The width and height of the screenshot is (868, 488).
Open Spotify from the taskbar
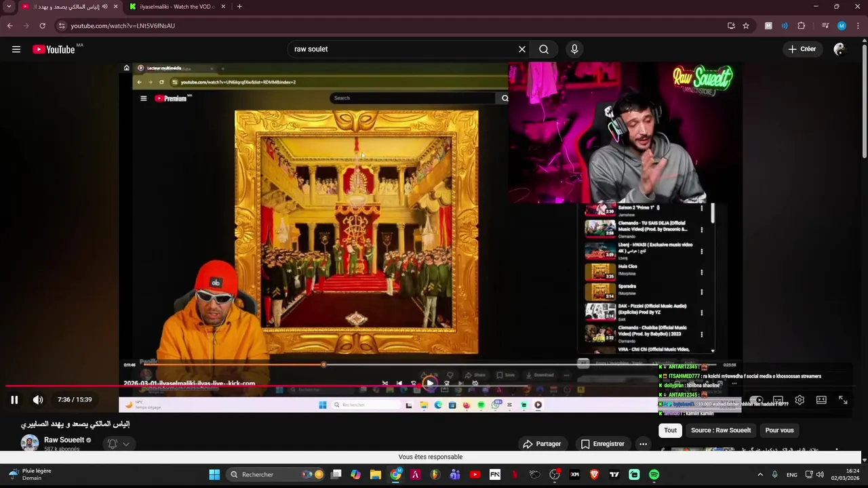[654, 474]
